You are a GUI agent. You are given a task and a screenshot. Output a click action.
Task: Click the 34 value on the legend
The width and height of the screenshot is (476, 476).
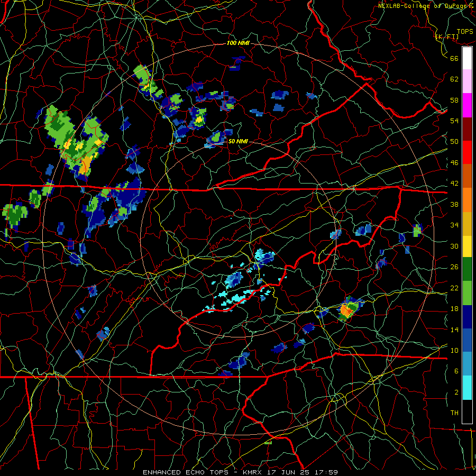point(454,225)
